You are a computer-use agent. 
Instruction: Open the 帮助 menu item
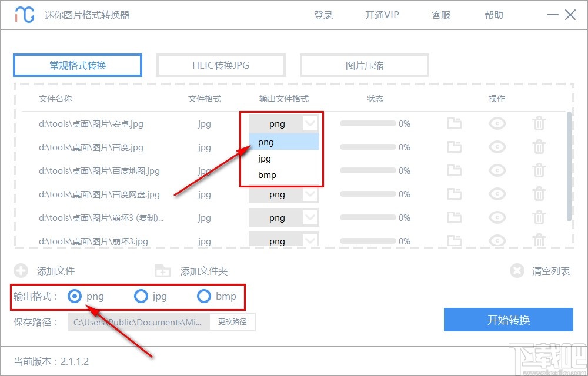pos(493,15)
